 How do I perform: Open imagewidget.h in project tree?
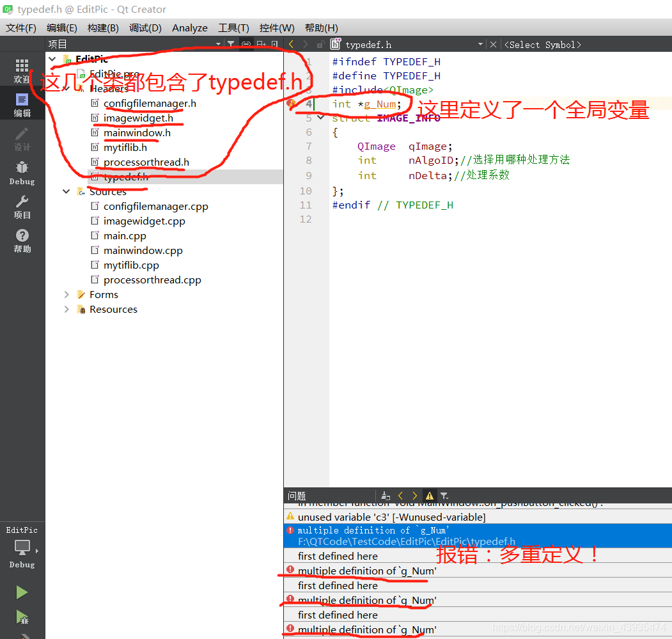[138, 118]
